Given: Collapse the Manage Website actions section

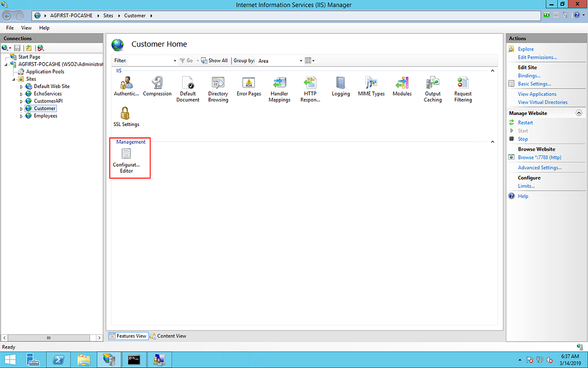Looking at the screenshot, I should click(x=579, y=113).
